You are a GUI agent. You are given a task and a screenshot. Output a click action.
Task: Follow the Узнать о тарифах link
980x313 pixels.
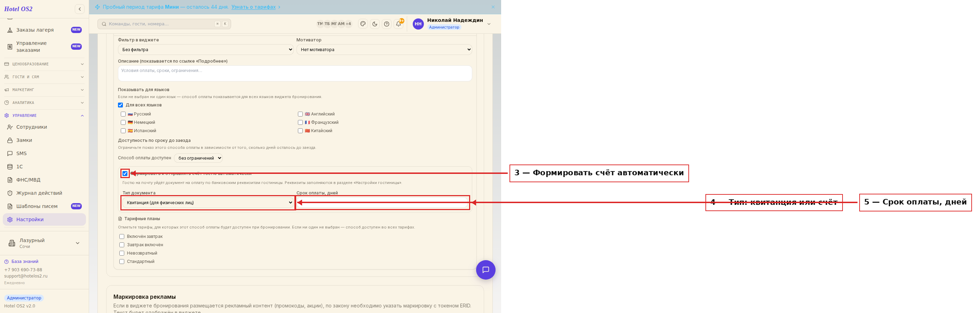pyautogui.click(x=253, y=7)
